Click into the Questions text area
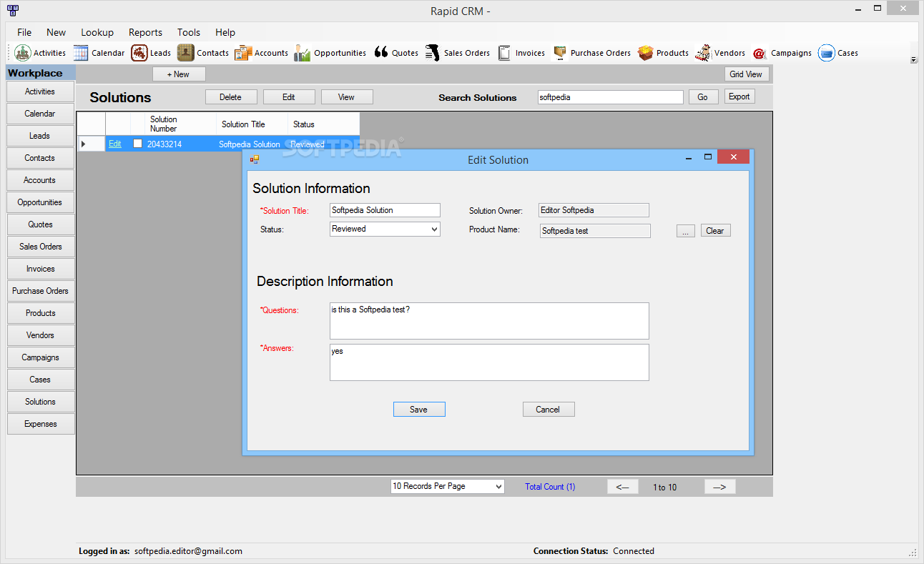This screenshot has width=924, height=564. click(489, 321)
